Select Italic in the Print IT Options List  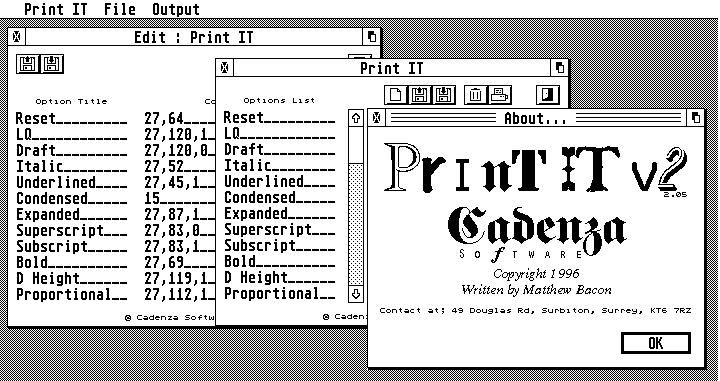pyautogui.click(x=279, y=166)
